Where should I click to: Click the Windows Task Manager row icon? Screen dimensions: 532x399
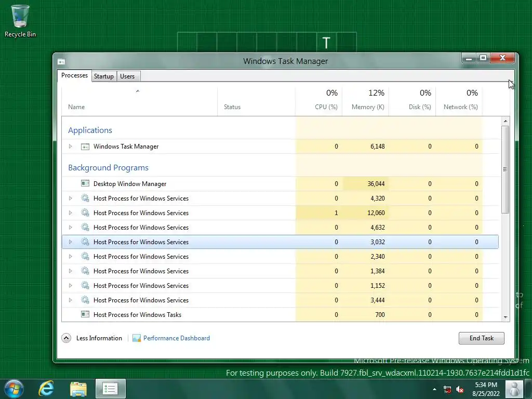click(85, 147)
